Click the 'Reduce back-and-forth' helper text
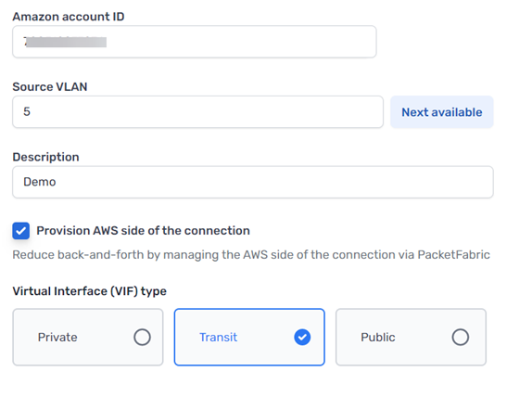 click(251, 255)
